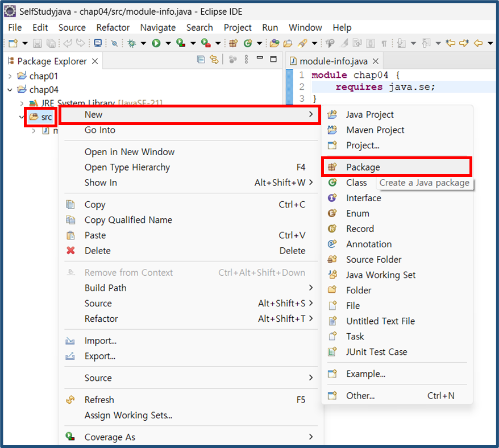Open the File menu
This screenshot has width=499, height=448.
click(15, 28)
